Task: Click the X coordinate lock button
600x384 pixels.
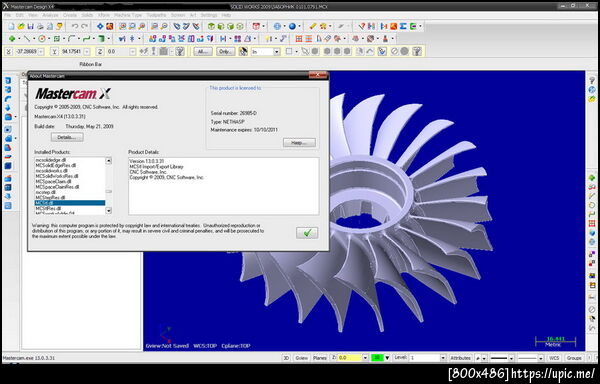Action: point(9,52)
